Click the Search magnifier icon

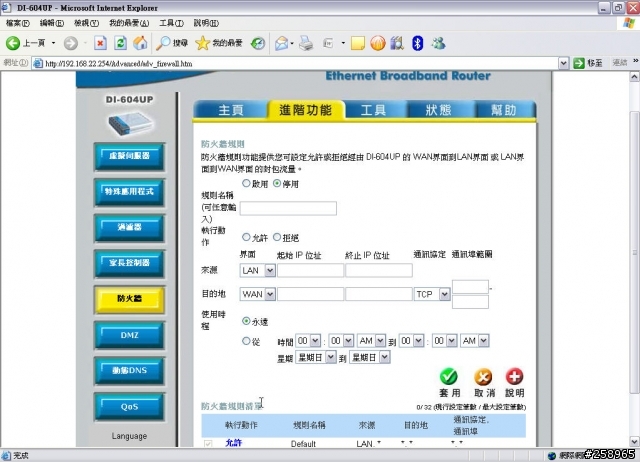click(x=163, y=43)
